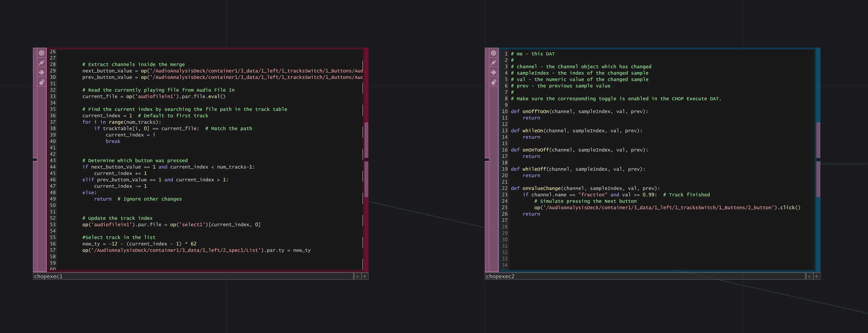Click the 'def onOffToOn' function definition
The width and height of the screenshot is (868, 333).
tap(579, 112)
